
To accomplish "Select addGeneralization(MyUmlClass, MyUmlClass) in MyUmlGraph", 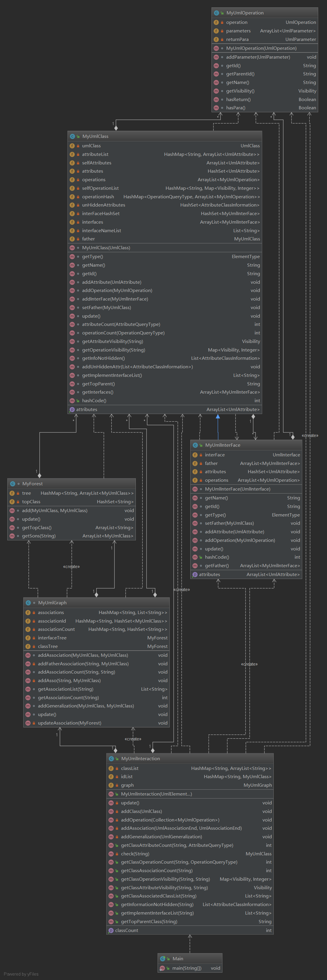I will point(96,706).
